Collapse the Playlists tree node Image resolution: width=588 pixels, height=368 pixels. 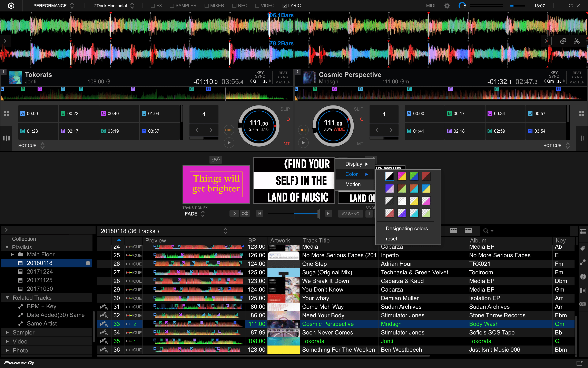(x=7, y=247)
